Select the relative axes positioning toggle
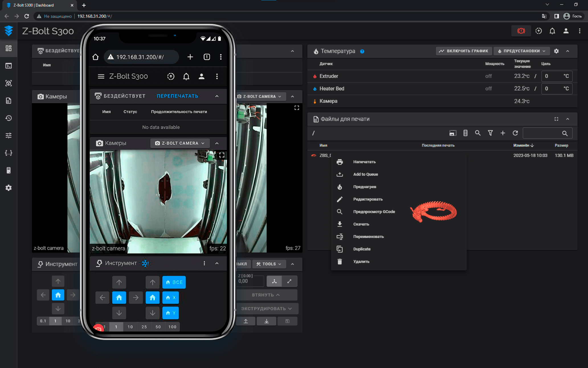Viewport: 588px width, 368px height. coord(274,281)
